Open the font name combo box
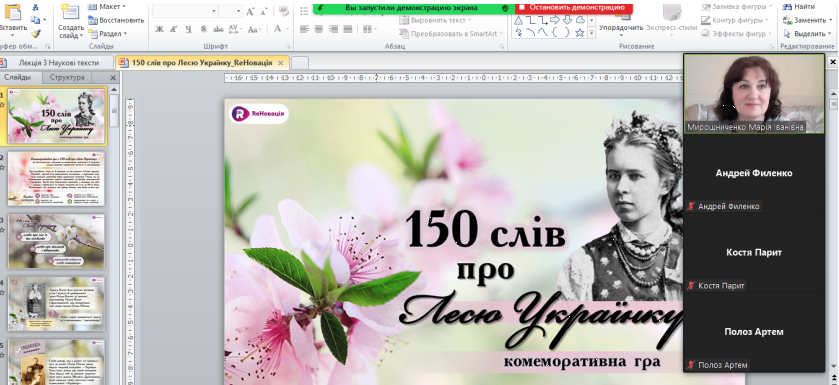839x385 pixels. [185, 11]
